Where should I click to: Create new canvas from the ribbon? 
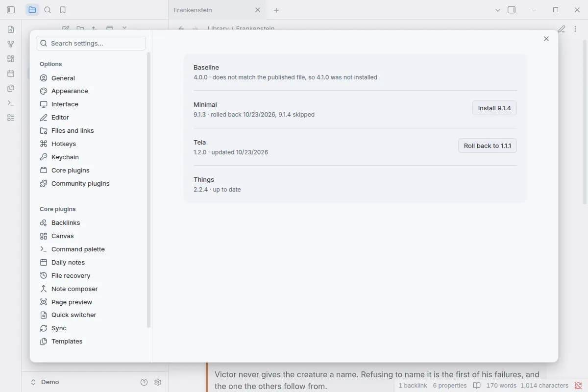pos(11,59)
